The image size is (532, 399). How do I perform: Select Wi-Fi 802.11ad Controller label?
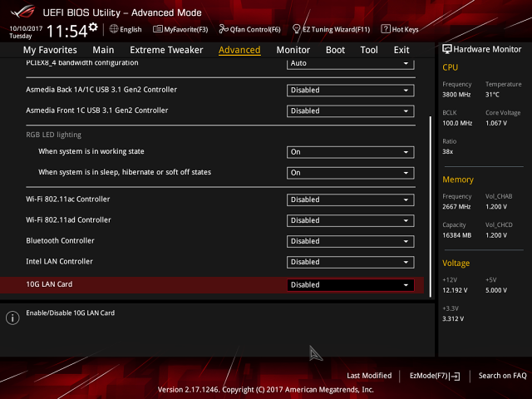(x=68, y=219)
